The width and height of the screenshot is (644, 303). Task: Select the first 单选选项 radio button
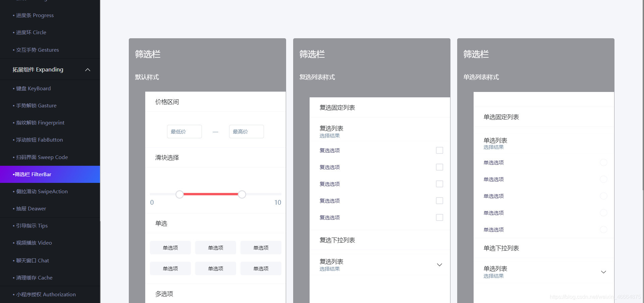pos(603,162)
